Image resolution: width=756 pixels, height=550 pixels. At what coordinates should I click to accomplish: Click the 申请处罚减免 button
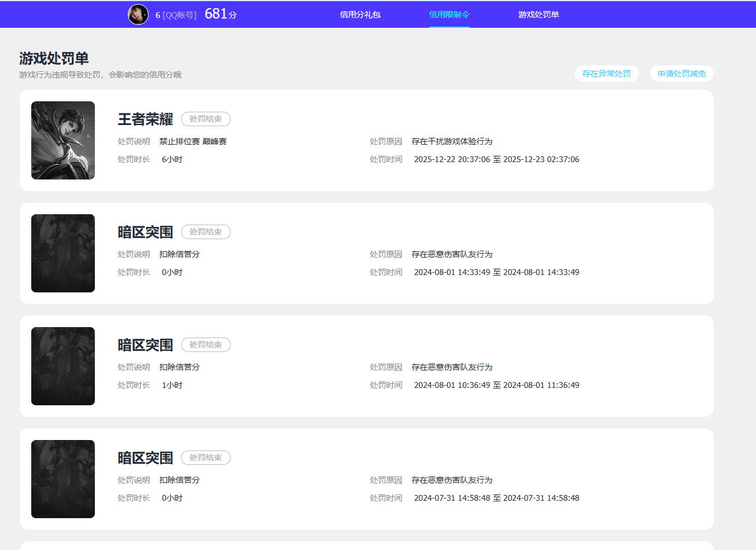coord(682,74)
